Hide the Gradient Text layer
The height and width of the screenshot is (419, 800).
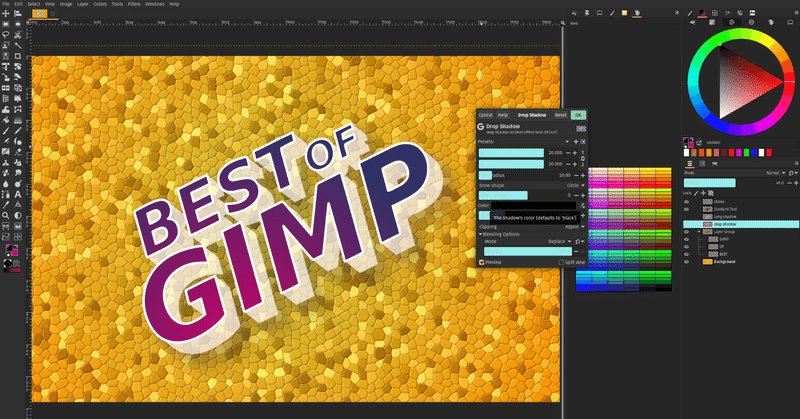coord(686,209)
